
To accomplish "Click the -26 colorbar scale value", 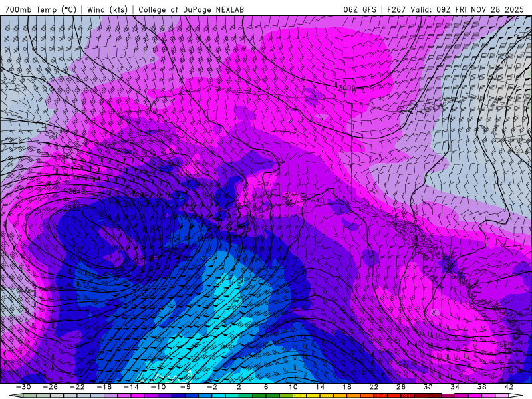I will tap(51, 387).
